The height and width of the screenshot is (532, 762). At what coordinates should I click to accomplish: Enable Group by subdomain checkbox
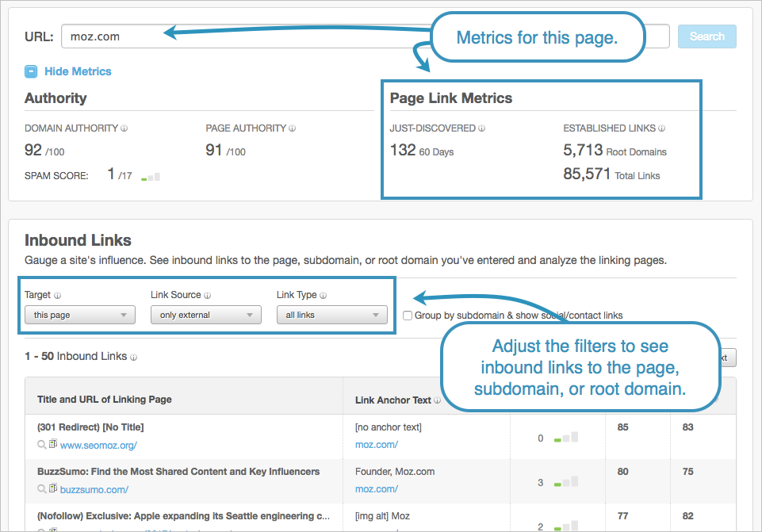(x=408, y=316)
